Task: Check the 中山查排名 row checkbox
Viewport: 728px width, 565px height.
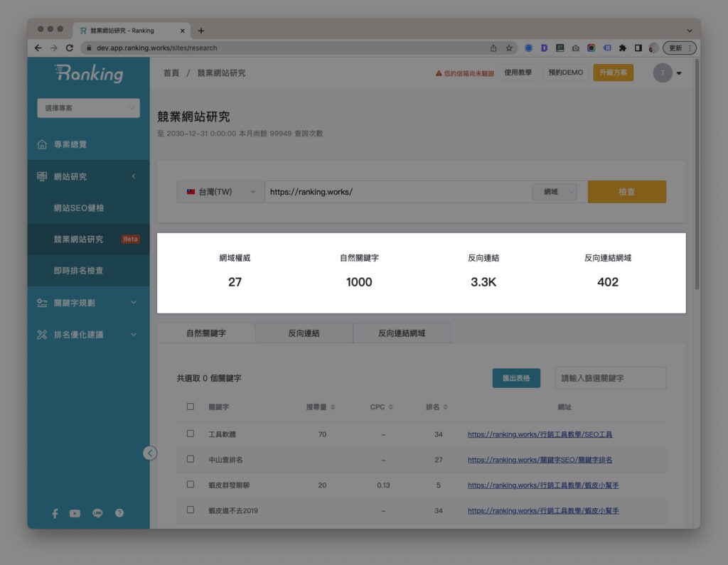Action: [191, 459]
